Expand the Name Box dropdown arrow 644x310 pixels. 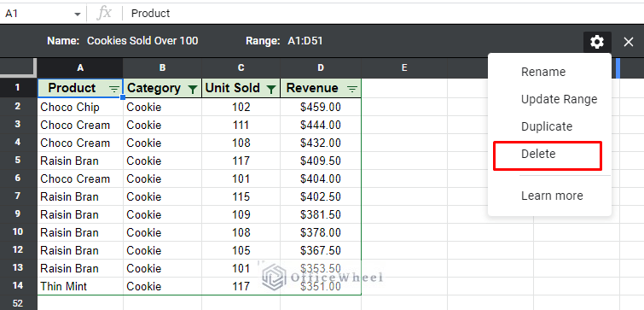coord(78,15)
